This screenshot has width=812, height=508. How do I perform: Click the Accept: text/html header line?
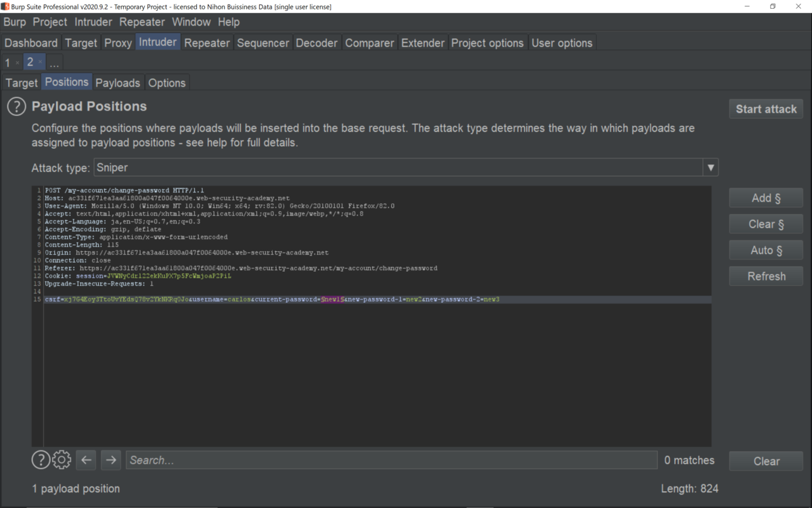click(204, 214)
